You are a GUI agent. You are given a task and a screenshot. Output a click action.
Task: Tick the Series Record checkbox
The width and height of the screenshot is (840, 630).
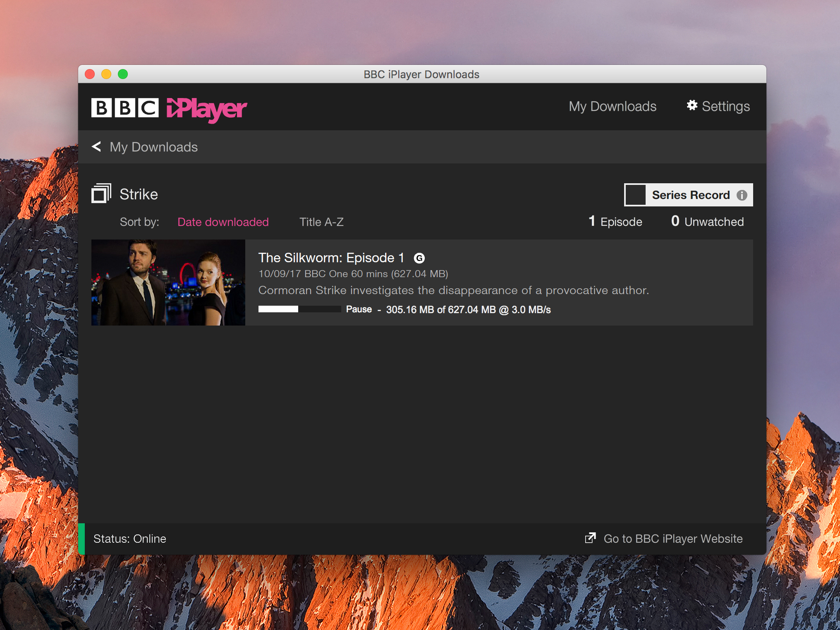click(x=635, y=195)
